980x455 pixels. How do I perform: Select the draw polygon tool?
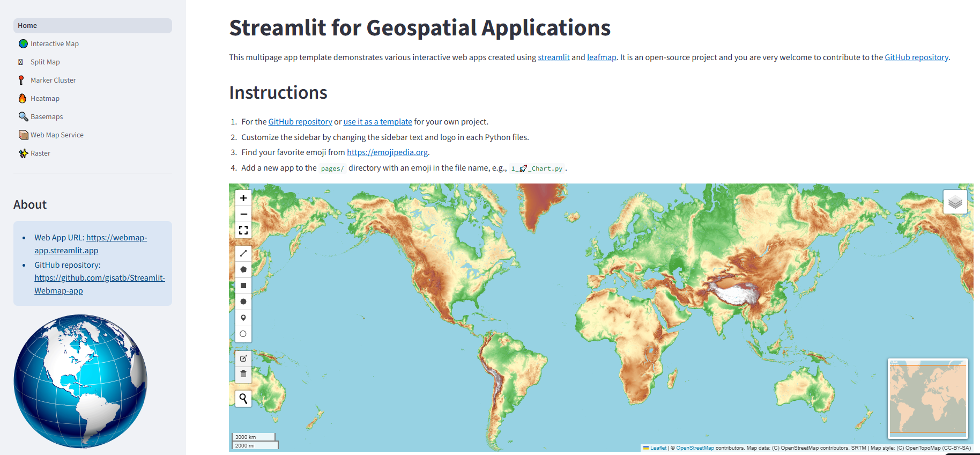(243, 269)
